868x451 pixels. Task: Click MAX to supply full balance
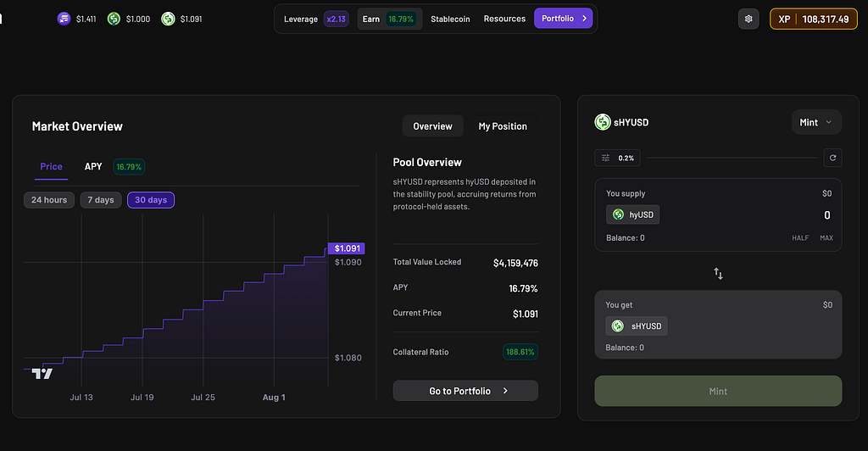point(826,238)
